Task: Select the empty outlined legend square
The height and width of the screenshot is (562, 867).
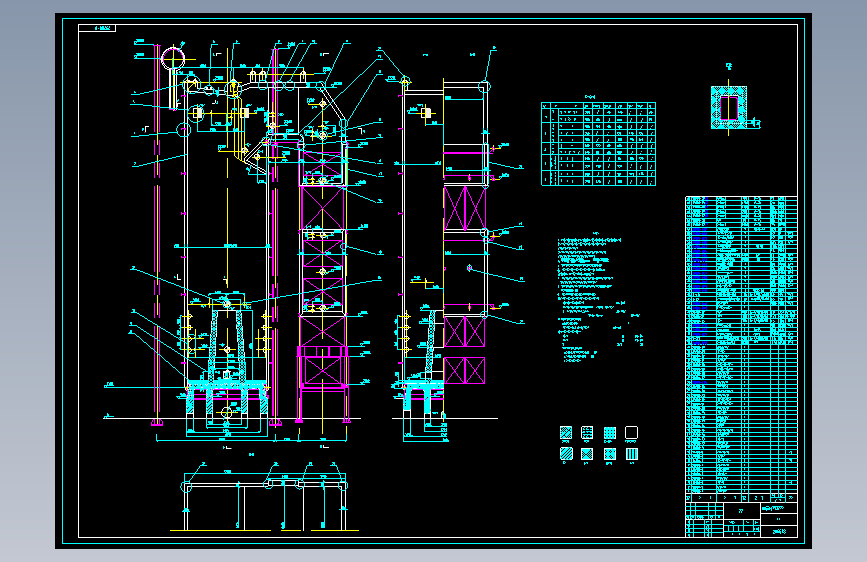Action: click(x=631, y=432)
